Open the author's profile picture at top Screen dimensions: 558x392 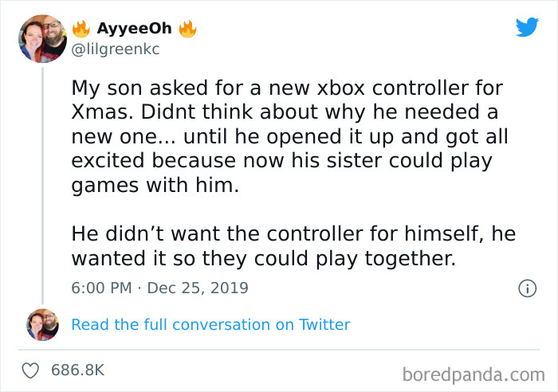coord(41,38)
